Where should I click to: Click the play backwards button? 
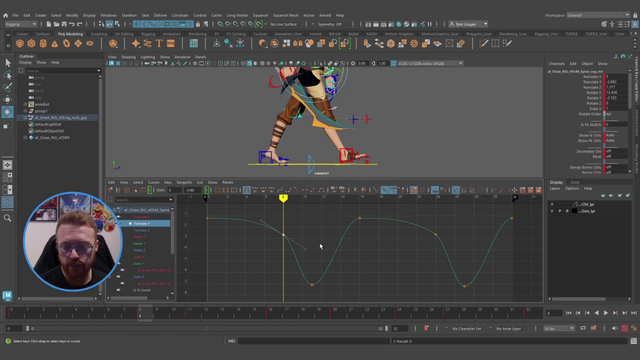597,313
